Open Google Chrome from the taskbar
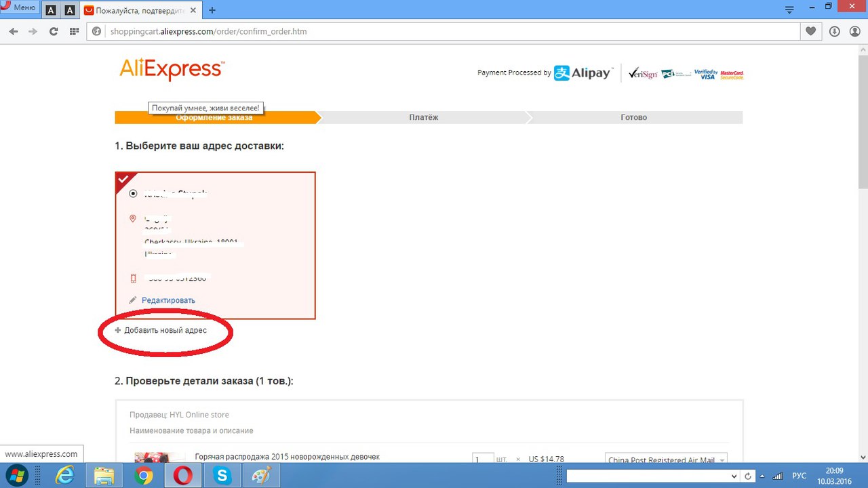 (144, 476)
